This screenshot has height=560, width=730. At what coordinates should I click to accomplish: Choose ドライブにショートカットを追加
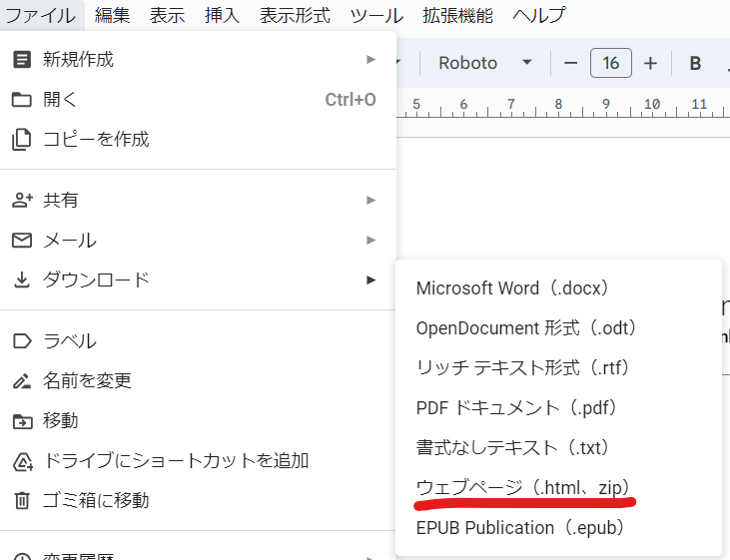(198, 461)
